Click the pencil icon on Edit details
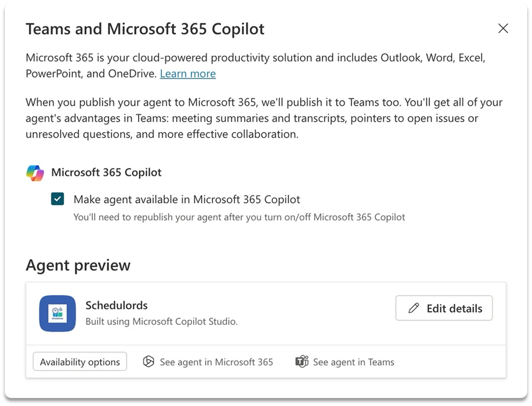Viewport: 532px width, 406px height. 413,308
